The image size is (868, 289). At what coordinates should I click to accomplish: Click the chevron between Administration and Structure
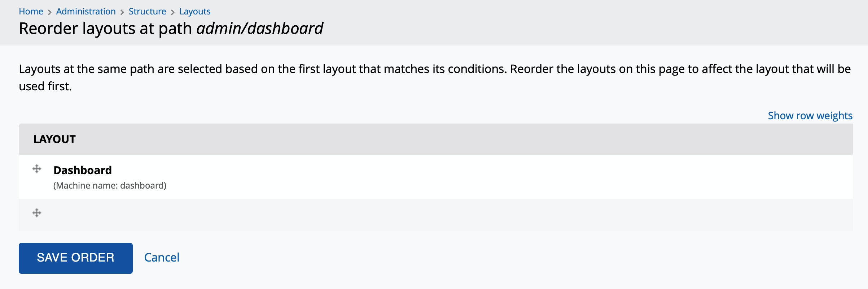[122, 11]
